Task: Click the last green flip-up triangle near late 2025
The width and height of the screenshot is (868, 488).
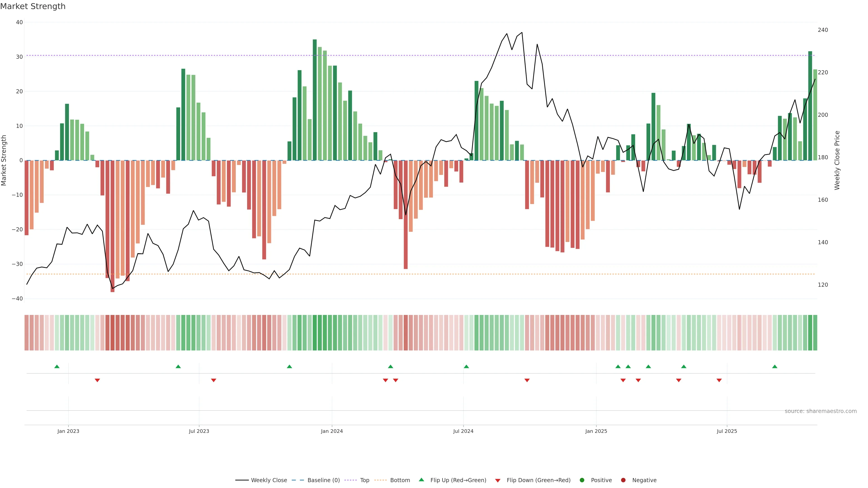Action: pyautogui.click(x=775, y=366)
